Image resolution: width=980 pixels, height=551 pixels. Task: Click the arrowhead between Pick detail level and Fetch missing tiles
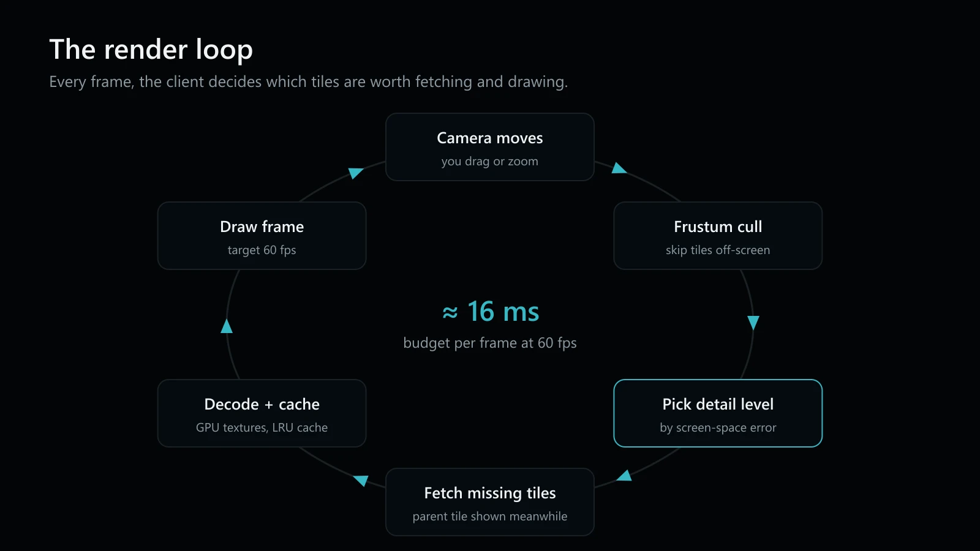click(x=624, y=475)
